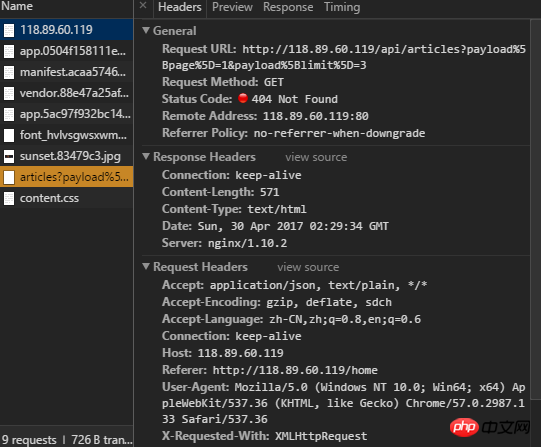Screen dimensions: 541x447
Task: Collapse the Response Headers section
Action: 146,157
